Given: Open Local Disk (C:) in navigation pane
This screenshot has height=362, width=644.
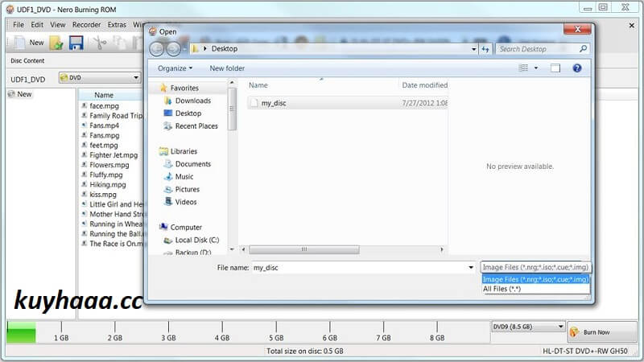Looking at the screenshot, I should pyautogui.click(x=196, y=240).
